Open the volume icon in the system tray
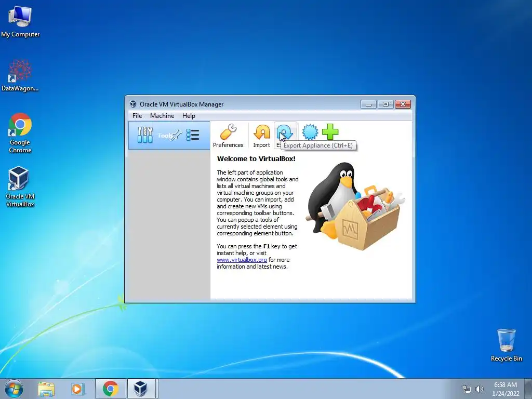The height and width of the screenshot is (399, 532). pyautogui.click(x=479, y=389)
